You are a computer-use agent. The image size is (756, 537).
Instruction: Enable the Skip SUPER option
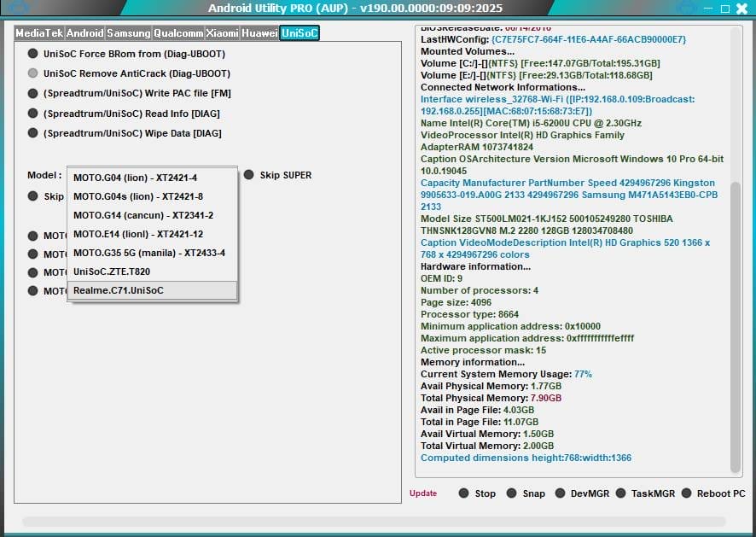click(247, 175)
